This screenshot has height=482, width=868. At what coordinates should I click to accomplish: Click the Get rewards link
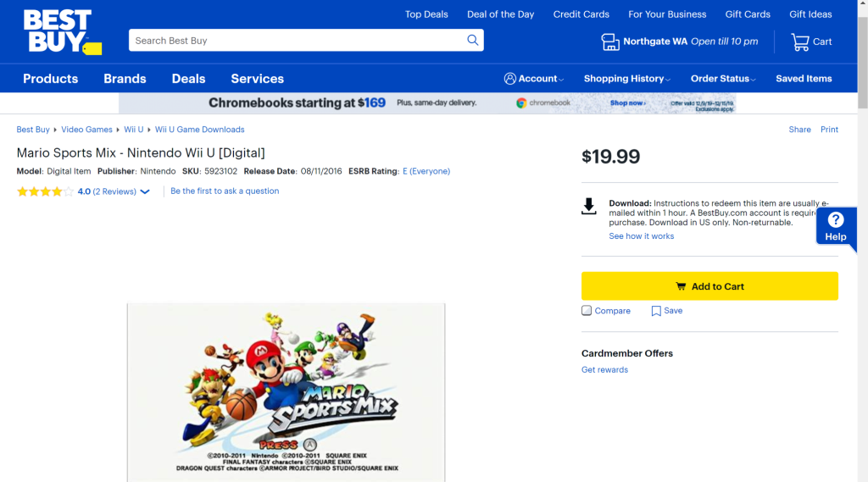pyautogui.click(x=604, y=370)
